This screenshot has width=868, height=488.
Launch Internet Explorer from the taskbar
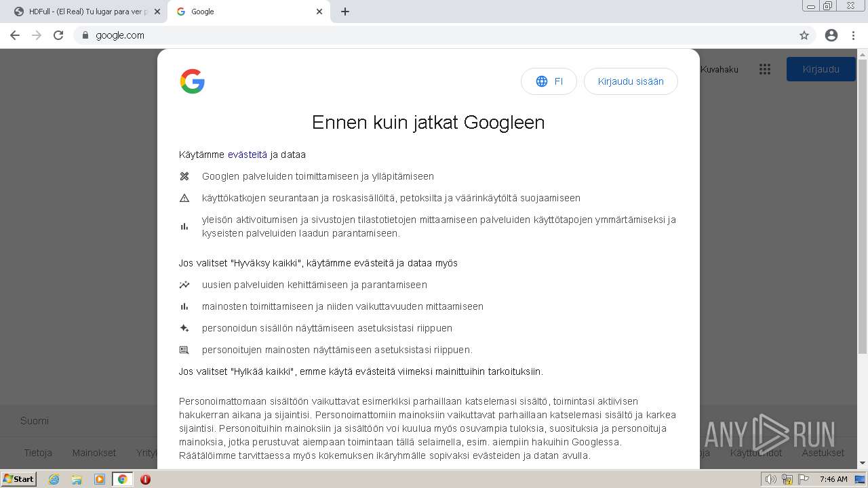tap(54, 479)
